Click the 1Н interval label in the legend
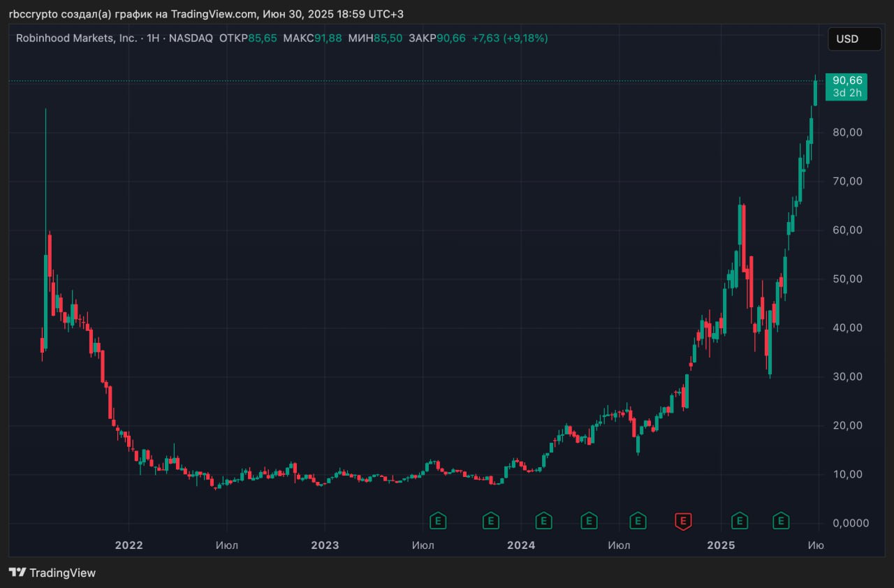Screen dimensions: 894x588 pos(153,38)
